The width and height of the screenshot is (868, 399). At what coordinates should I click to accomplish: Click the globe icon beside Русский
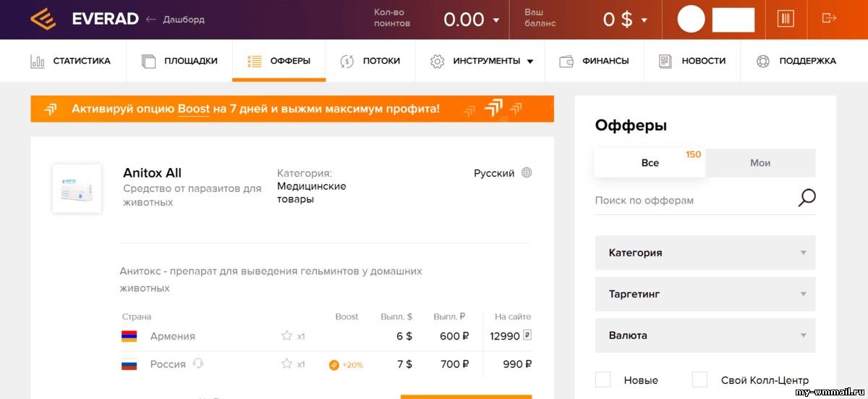click(x=527, y=173)
